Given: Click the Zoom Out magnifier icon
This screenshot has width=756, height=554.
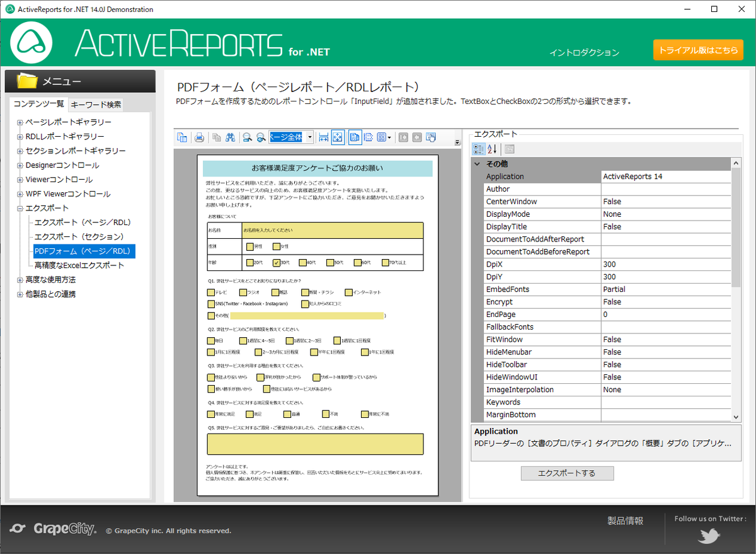Looking at the screenshot, I should [x=248, y=137].
